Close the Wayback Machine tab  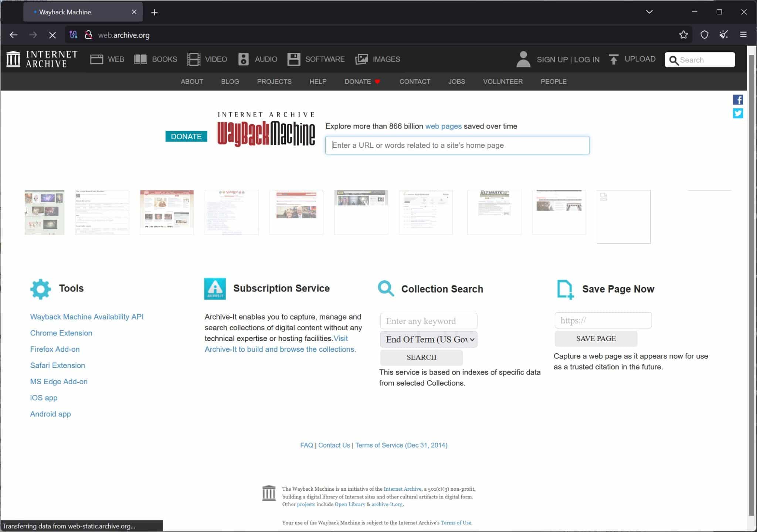134,12
